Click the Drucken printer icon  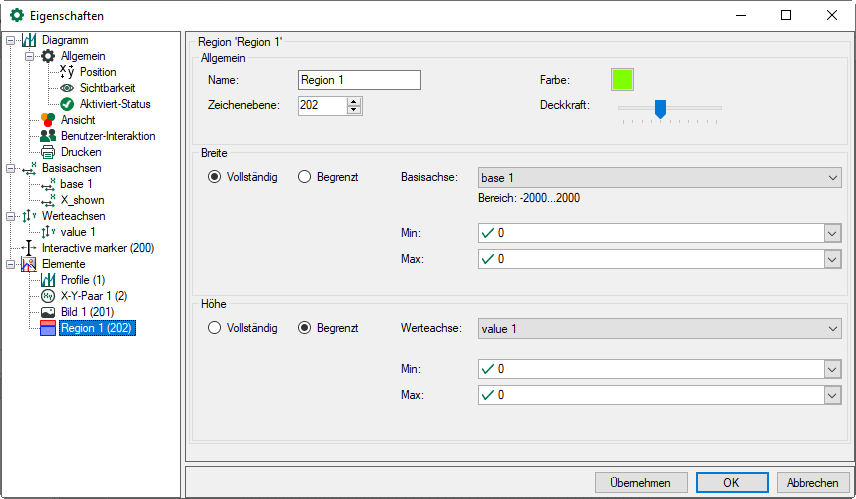click(x=48, y=152)
